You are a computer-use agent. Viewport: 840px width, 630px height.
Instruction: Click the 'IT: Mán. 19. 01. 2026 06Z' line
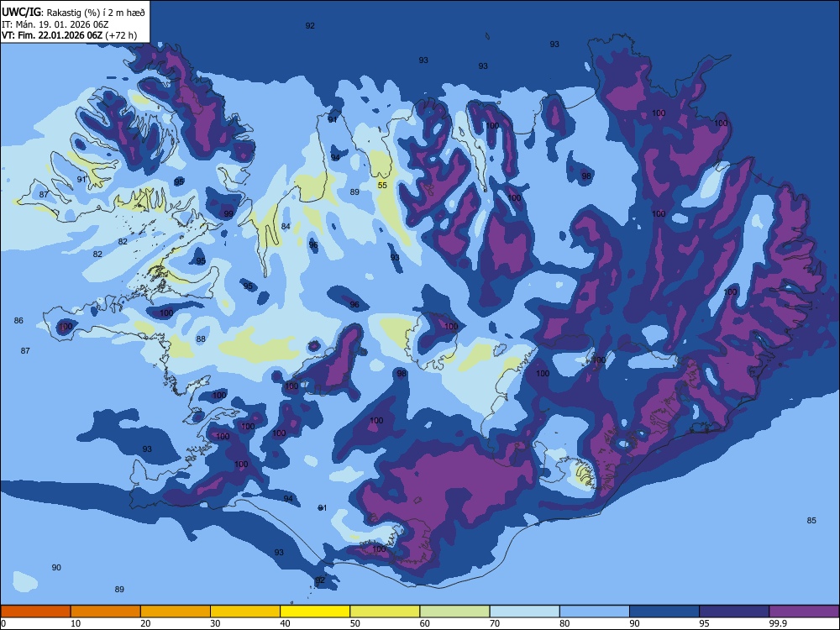[55, 24]
